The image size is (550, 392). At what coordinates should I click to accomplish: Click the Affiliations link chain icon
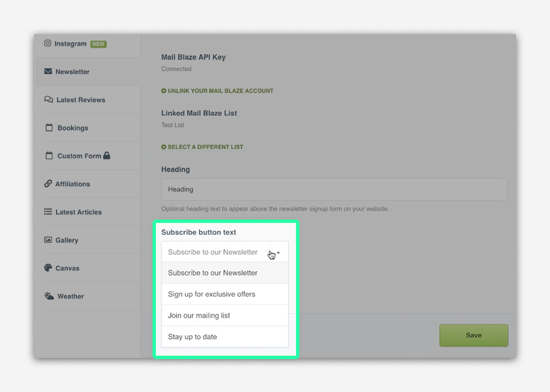pos(48,184)
